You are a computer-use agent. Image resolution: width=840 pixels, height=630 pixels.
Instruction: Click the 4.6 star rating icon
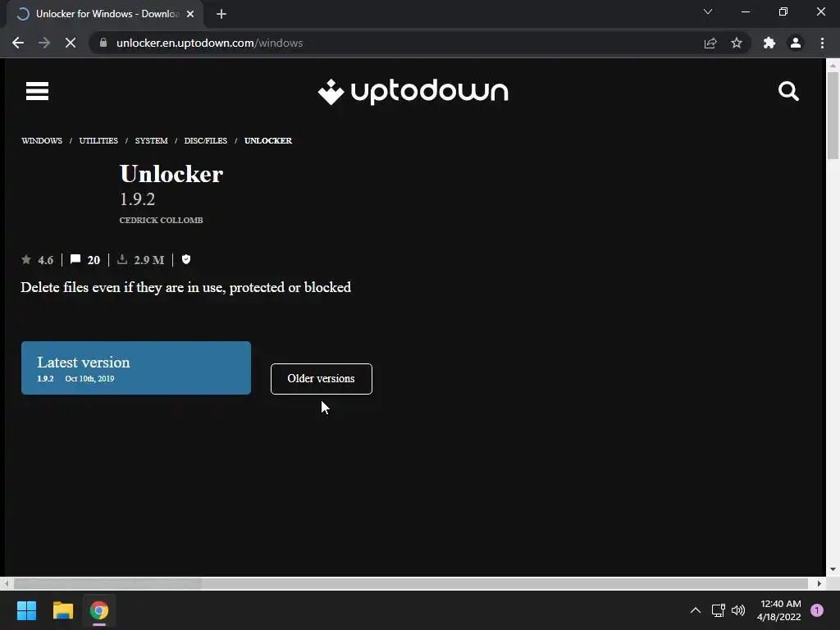pos(26,260)
